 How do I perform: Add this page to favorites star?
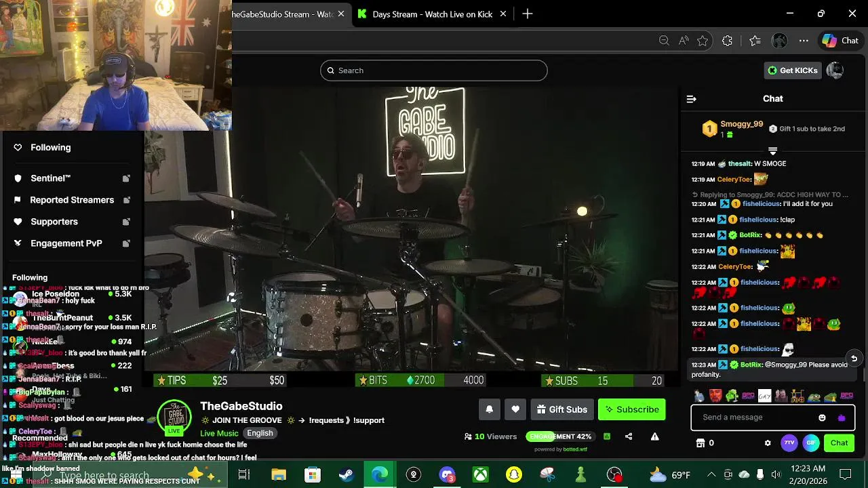[703, 41]
